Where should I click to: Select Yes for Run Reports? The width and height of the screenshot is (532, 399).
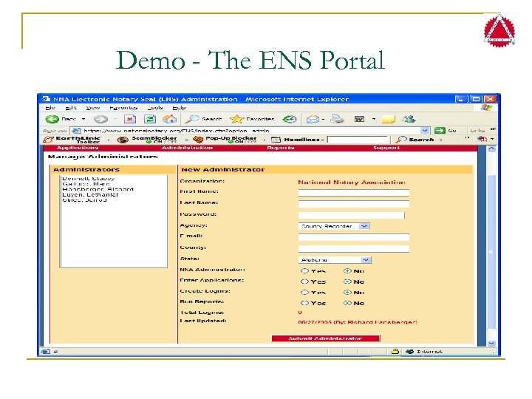click(304, 303)
